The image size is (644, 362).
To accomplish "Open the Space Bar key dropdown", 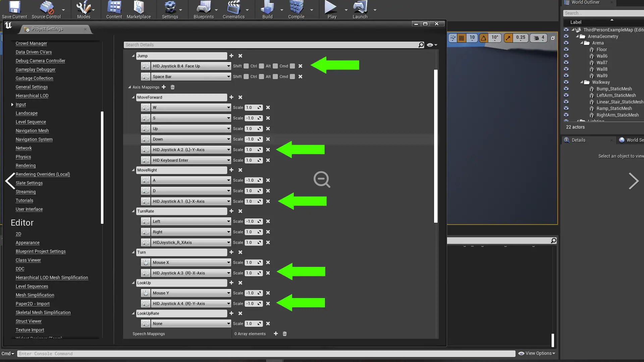I will tap(228, 77).
